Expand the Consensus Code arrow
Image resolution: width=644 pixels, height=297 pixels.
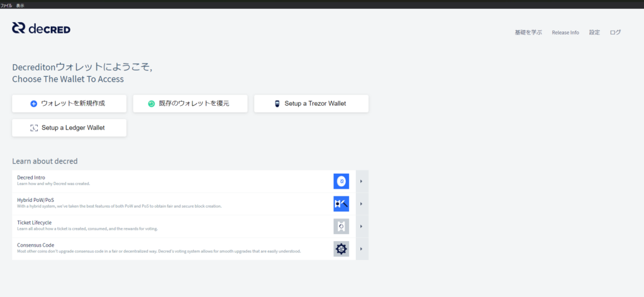362,249
